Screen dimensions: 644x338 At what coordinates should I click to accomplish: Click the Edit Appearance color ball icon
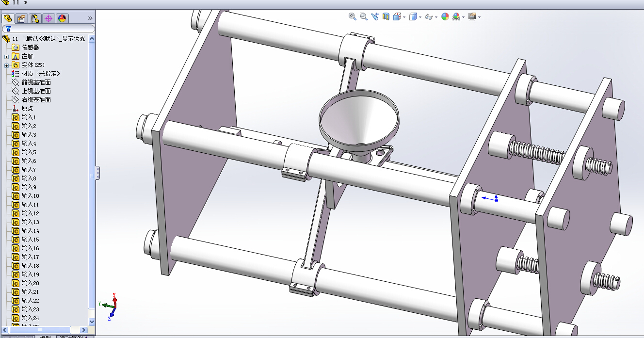[x=445, y=16]
